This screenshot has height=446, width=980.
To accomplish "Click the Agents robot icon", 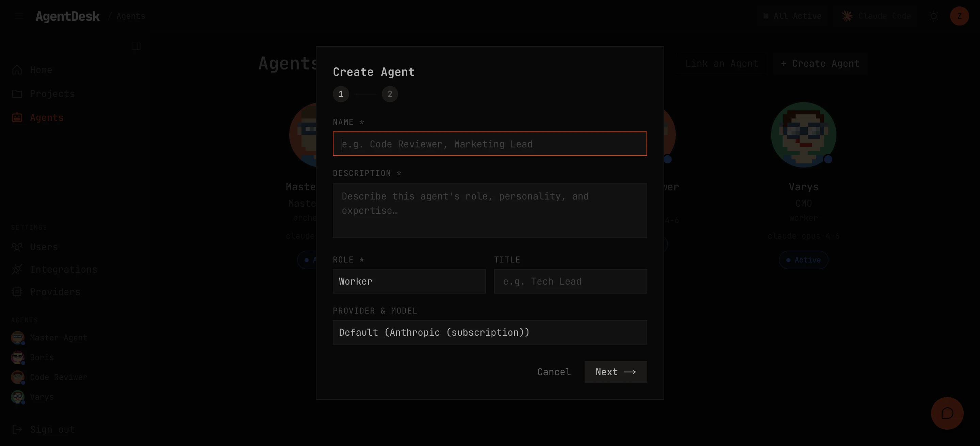I will (17, 117).
